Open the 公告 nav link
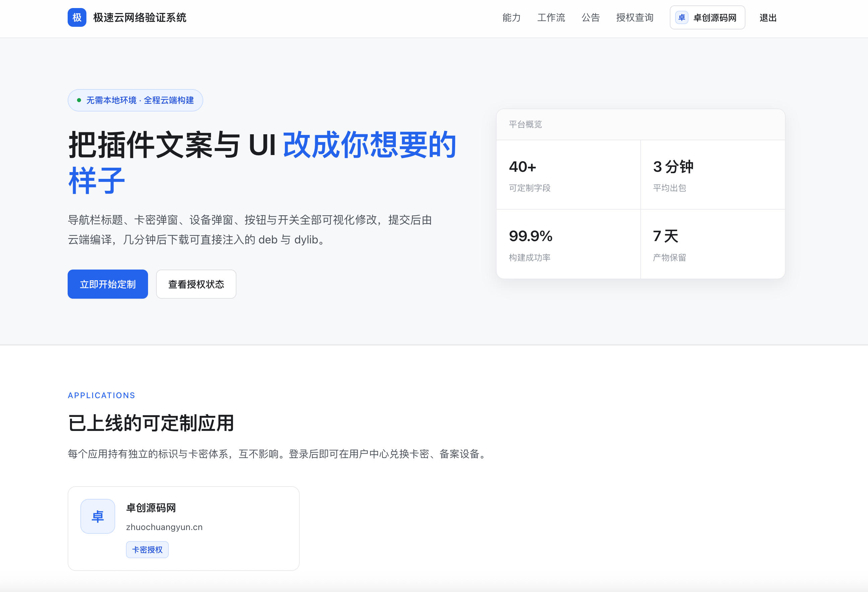868x592 pixels. [x=590, y=17]
